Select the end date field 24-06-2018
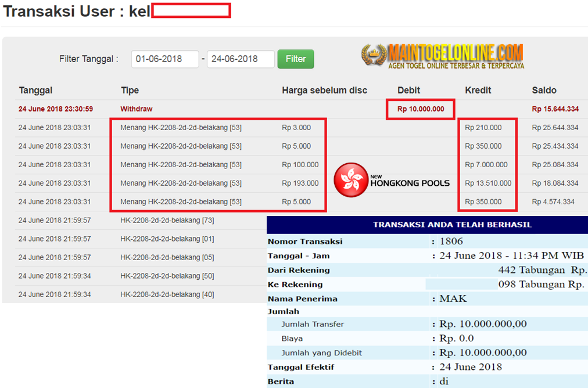This screenshot has width=588, height=389. 241,59
